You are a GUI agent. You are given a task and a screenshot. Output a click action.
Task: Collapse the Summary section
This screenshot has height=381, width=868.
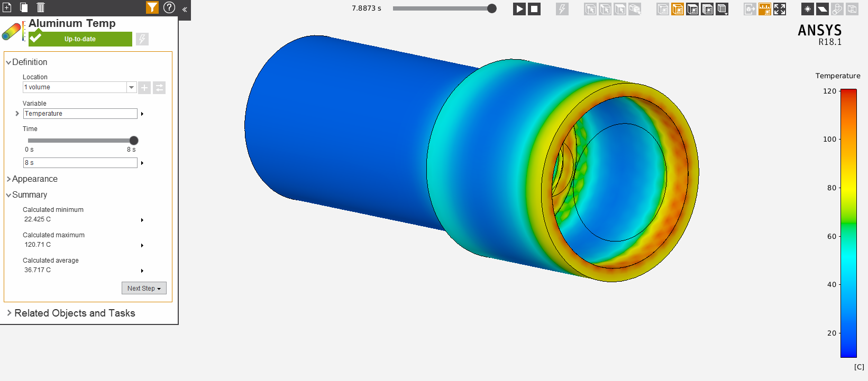[8, 195]
